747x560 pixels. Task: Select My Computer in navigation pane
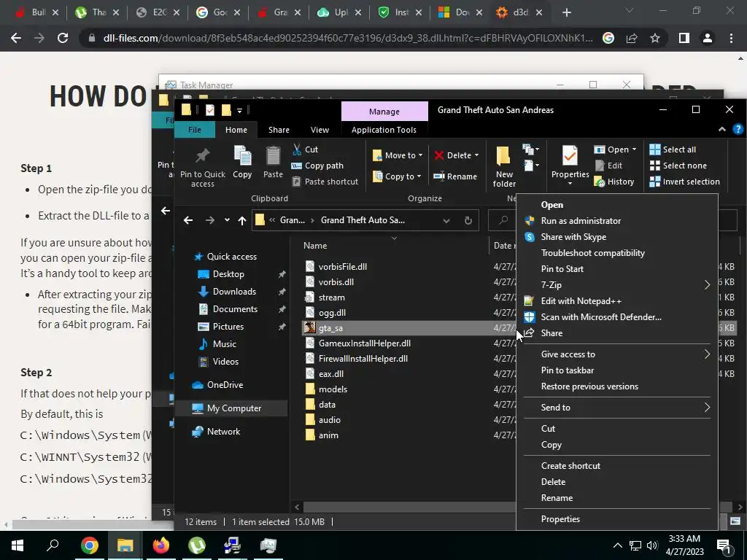(234, 408)
